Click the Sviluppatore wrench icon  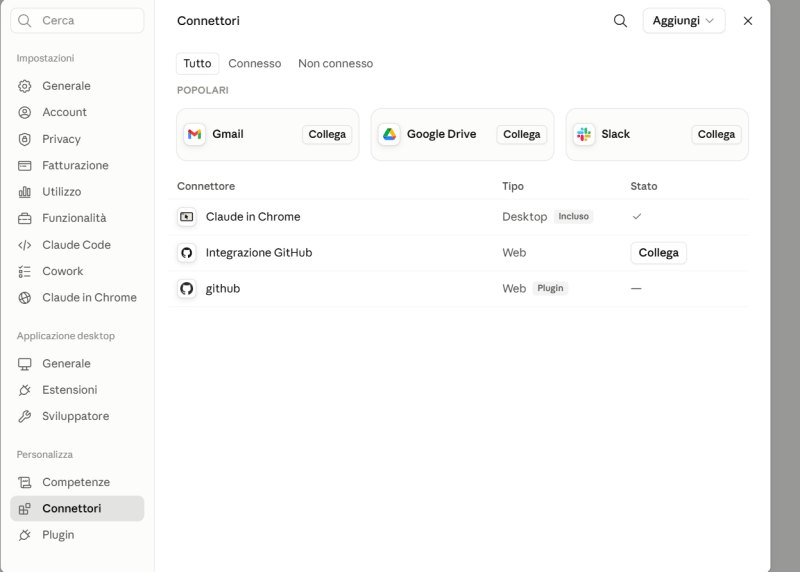coord(24,416)
